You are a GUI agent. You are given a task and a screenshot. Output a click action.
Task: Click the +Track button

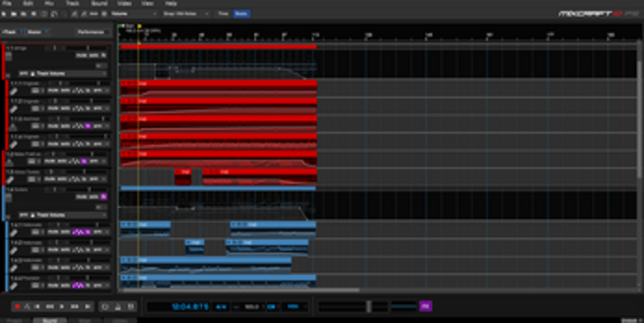click(11, 32)
